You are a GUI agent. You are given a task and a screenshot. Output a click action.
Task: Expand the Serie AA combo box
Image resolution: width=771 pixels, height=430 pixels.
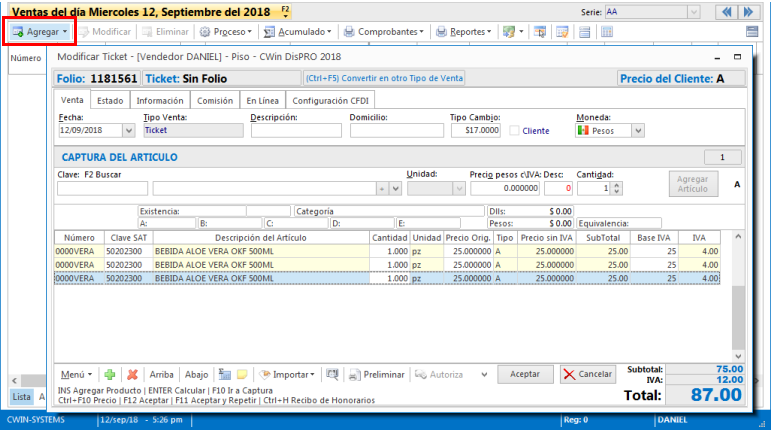[693, 12]
